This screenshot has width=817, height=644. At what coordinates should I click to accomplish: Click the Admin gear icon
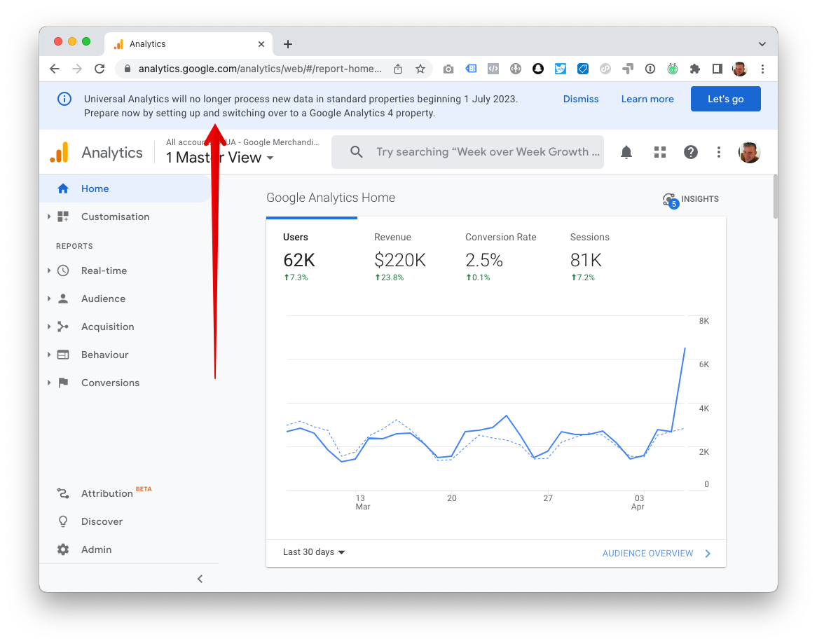(63, 549)
